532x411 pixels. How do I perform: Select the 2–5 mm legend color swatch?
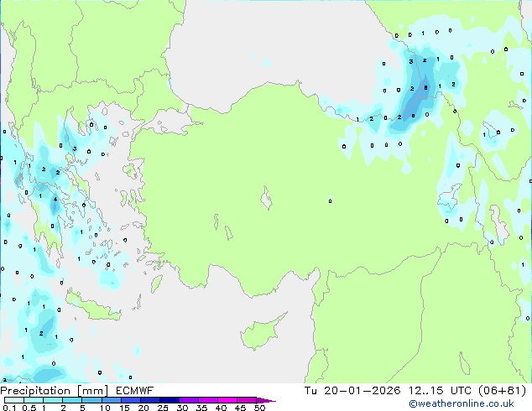click(x=73, y=400)
